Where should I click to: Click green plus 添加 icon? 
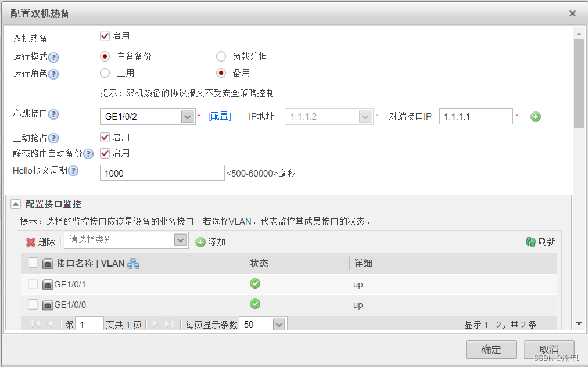(200, 242)
